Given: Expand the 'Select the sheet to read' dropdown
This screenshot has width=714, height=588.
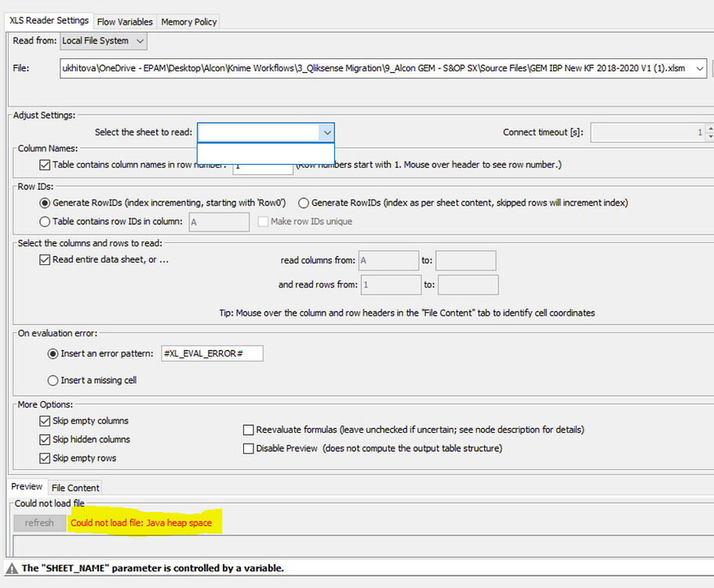Looking at the screenshot, I should click(327, 132).
